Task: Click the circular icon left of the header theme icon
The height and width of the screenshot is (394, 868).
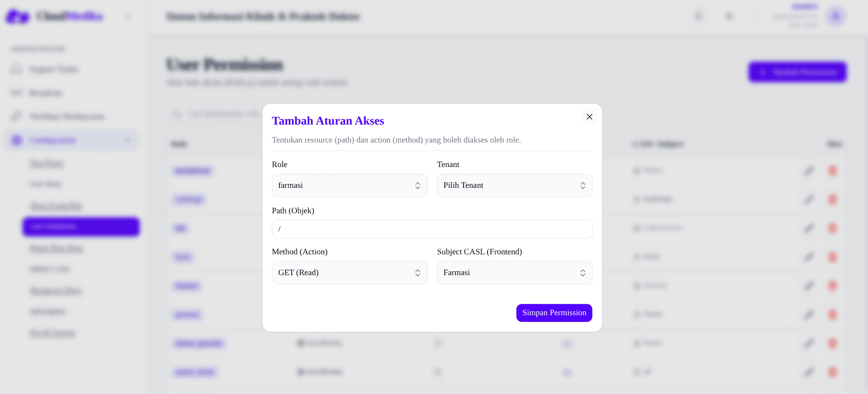Action: click(x=699, y=17)
